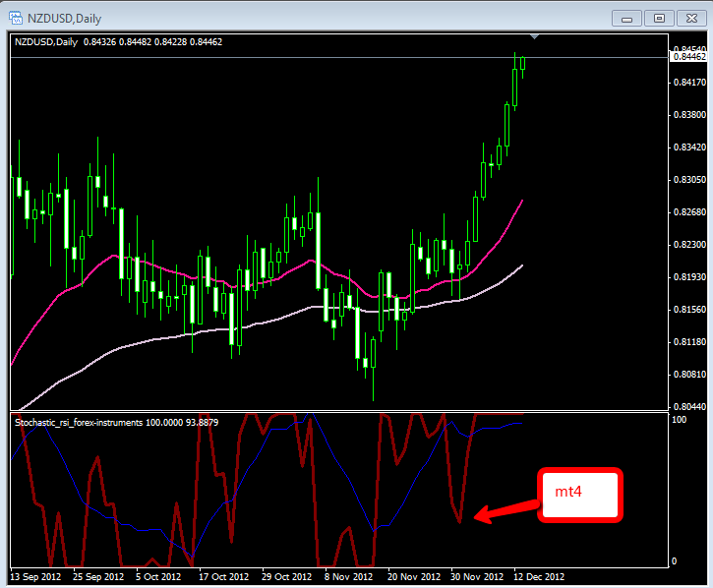Click price scale value 0.81560
Viewport: 713px width, 588px height.
pyautogui.click(x=689, y=310)
